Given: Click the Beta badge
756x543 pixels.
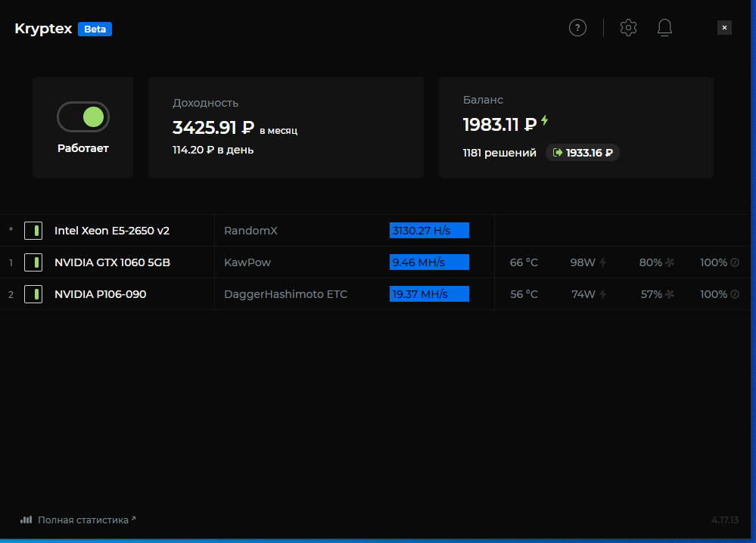Looking at the screenshot, I should (x=95, y=29).
